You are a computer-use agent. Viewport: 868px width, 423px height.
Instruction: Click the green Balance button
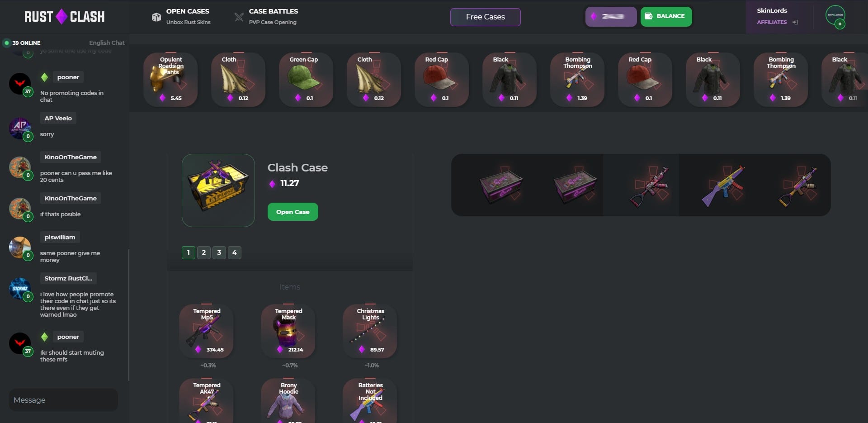(666, 16)
